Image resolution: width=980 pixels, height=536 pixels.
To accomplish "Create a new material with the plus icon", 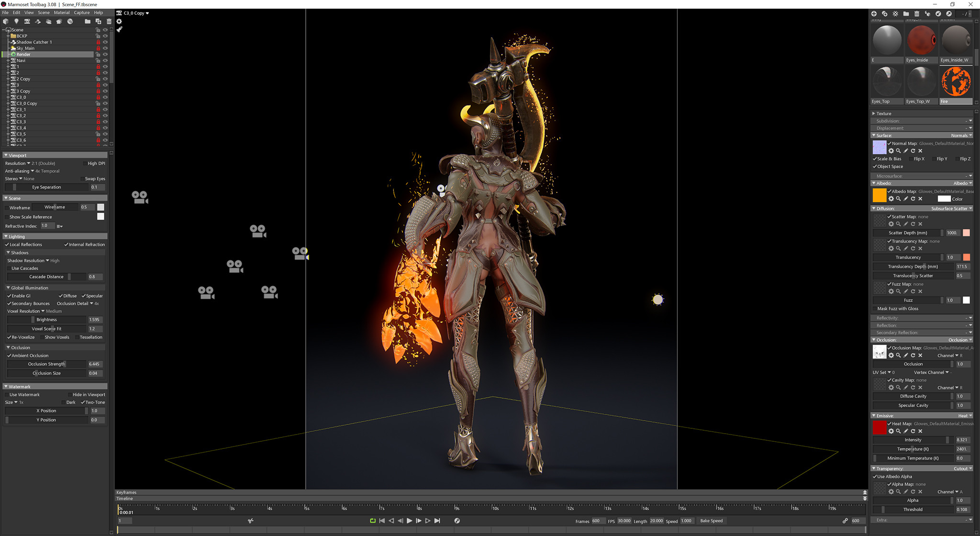I will tap(874, 13).
